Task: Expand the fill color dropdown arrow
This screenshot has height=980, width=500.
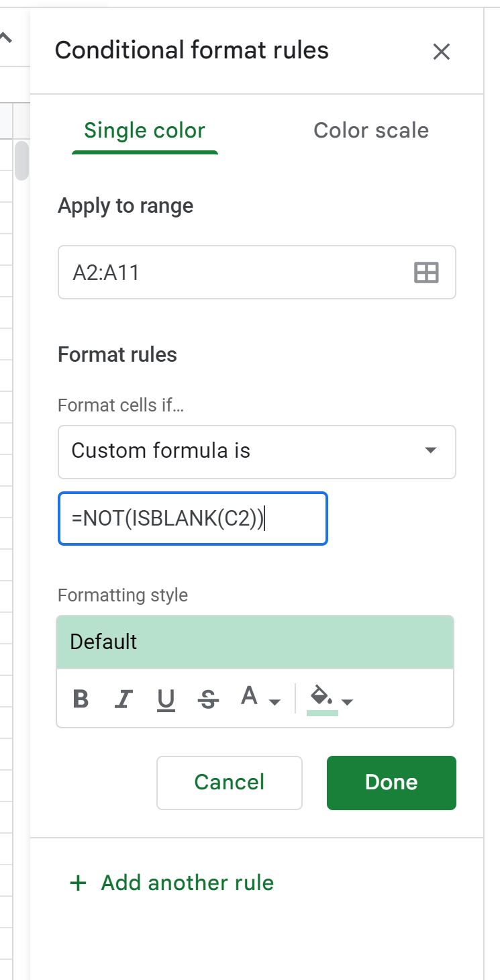Action: tap(345, 703)
